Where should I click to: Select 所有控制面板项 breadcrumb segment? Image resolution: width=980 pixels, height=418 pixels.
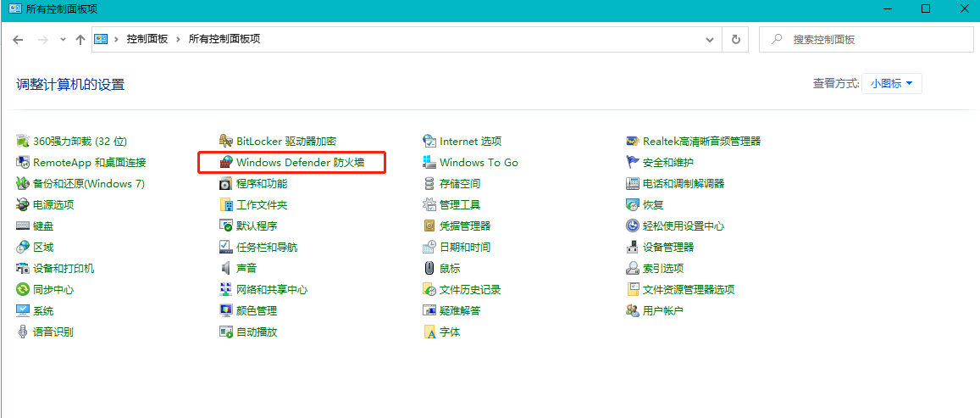[x=224, y=40]
